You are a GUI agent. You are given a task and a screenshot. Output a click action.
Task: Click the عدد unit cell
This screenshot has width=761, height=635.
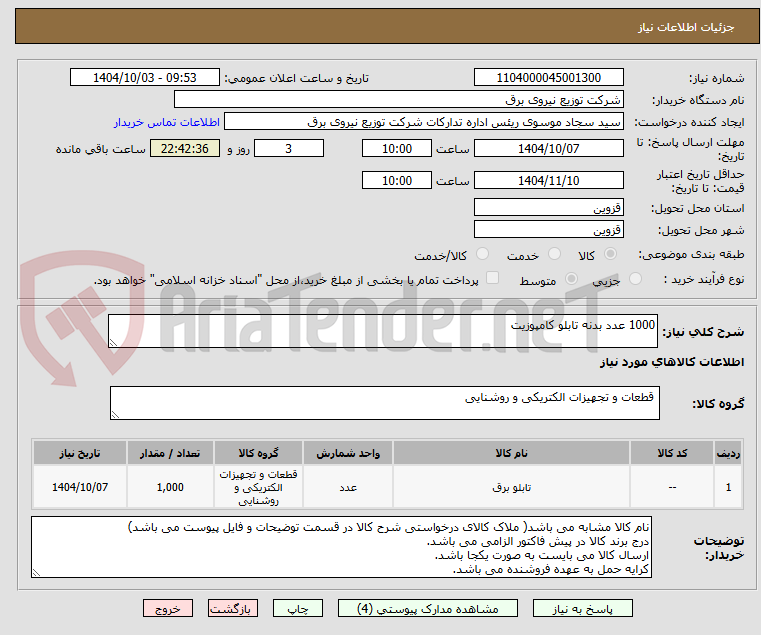(348, 487)
